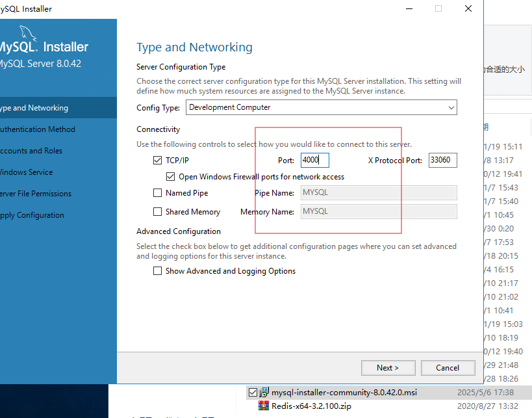
Task: Enable the Shared Memory checkbox
Action: (157, 211)
